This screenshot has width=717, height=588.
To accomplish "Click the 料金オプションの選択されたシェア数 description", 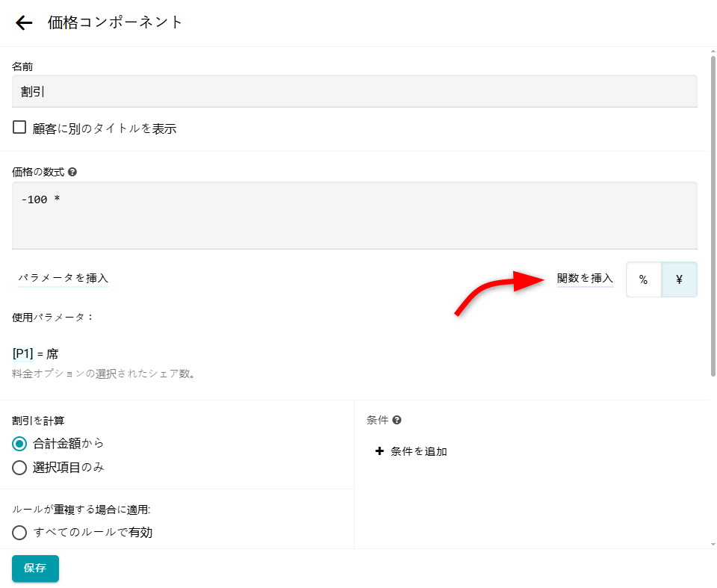I will click(x=105, y=374).
